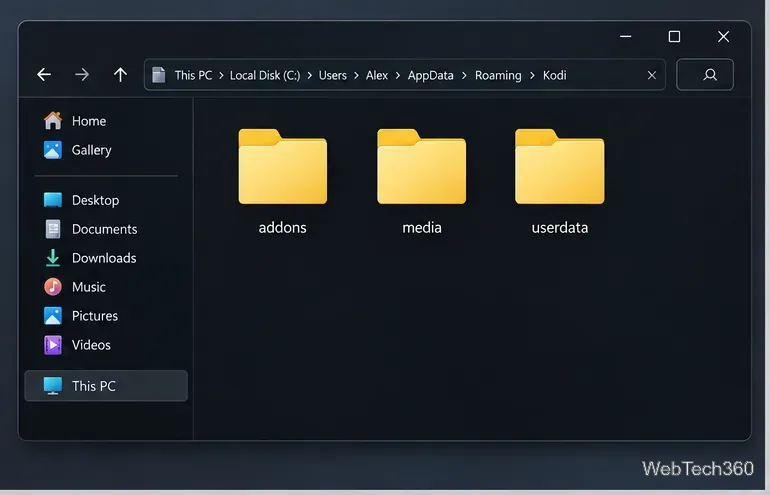
Task: Click the addons folder name
Action: click(x=282, y=227)
